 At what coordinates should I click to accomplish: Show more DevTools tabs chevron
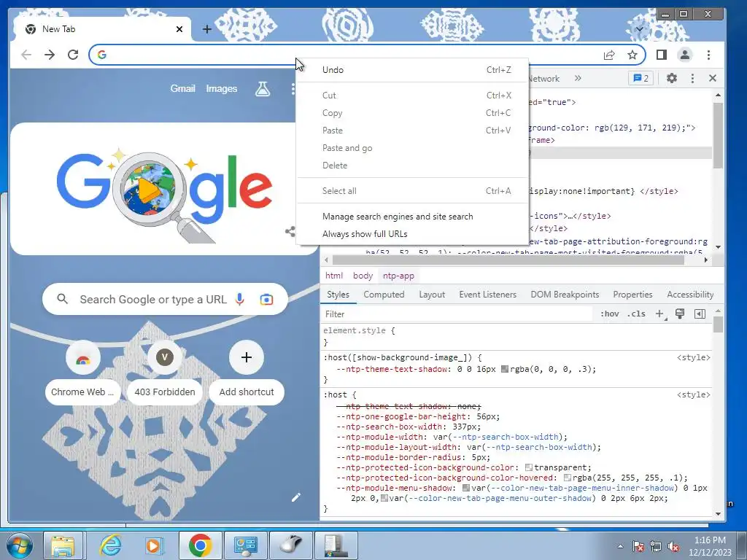point(578,78)
